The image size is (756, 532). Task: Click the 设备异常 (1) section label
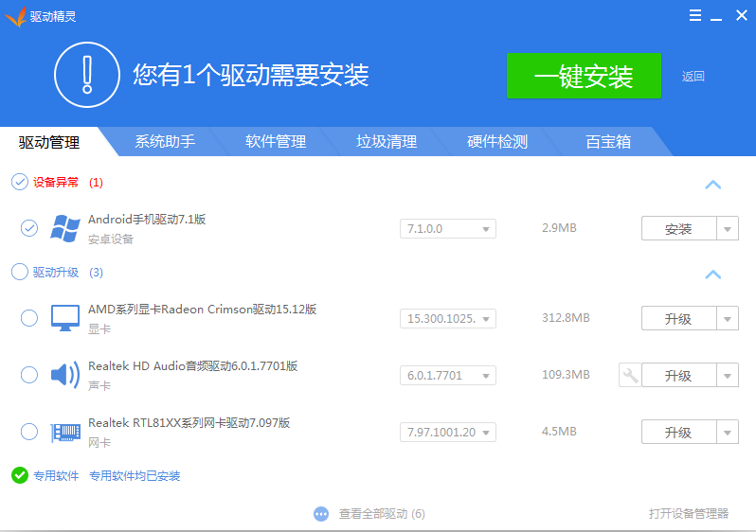(68, 182)
